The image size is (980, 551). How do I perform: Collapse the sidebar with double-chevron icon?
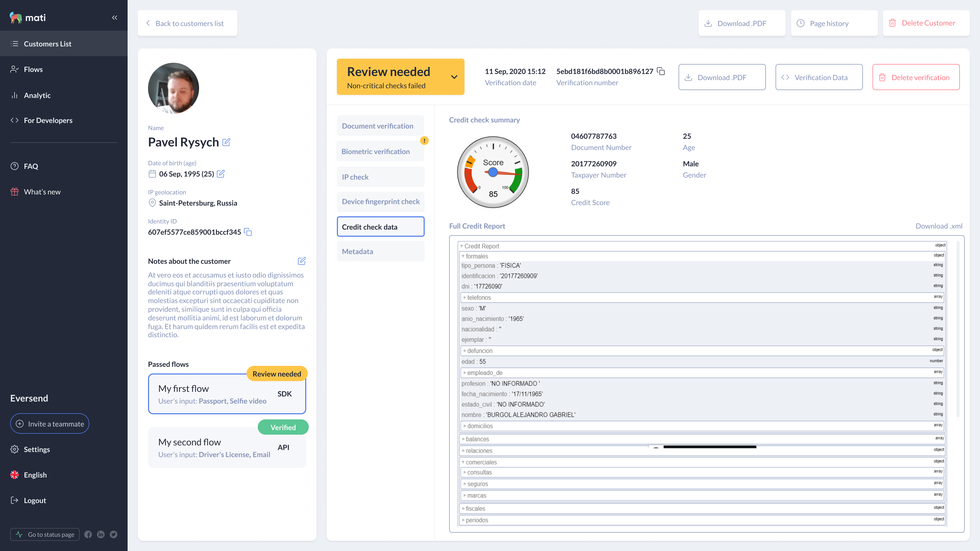pyautogui.click(x=115, y=18)
